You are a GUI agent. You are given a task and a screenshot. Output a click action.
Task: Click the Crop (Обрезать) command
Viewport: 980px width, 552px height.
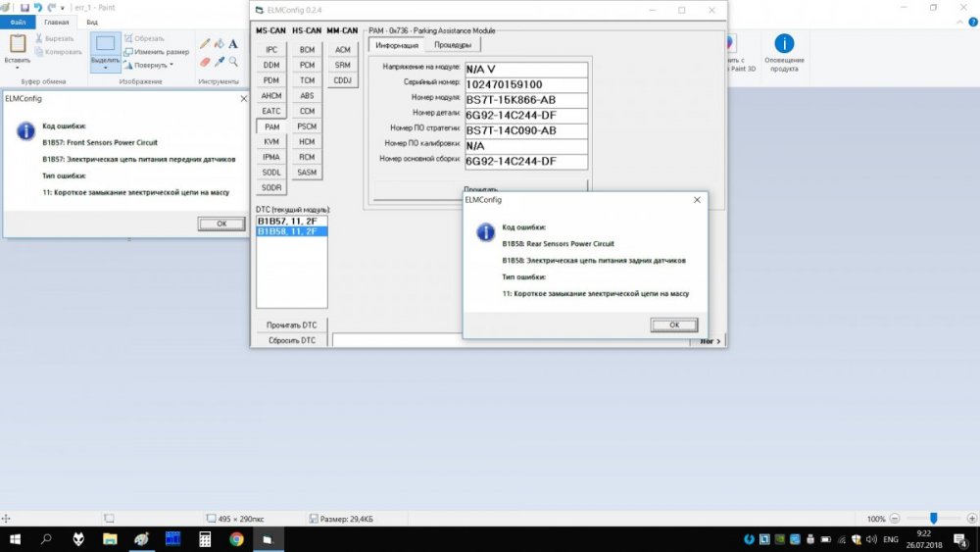coord(144,39)
